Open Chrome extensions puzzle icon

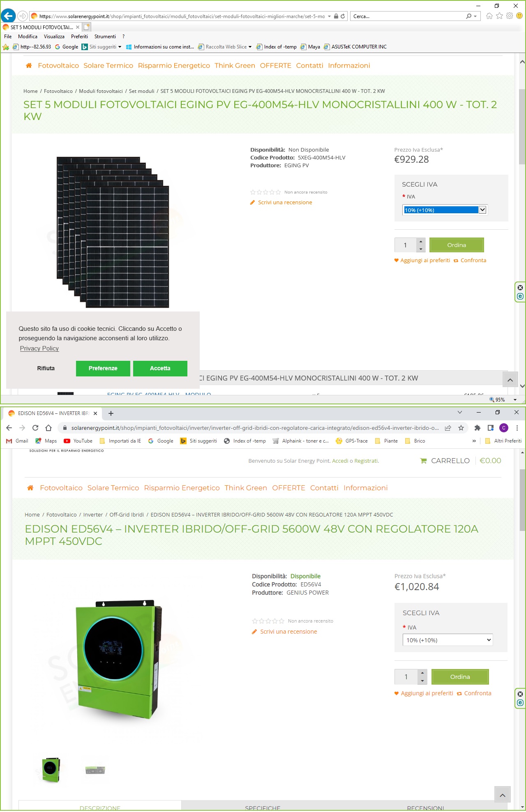(x=477, y=428)
